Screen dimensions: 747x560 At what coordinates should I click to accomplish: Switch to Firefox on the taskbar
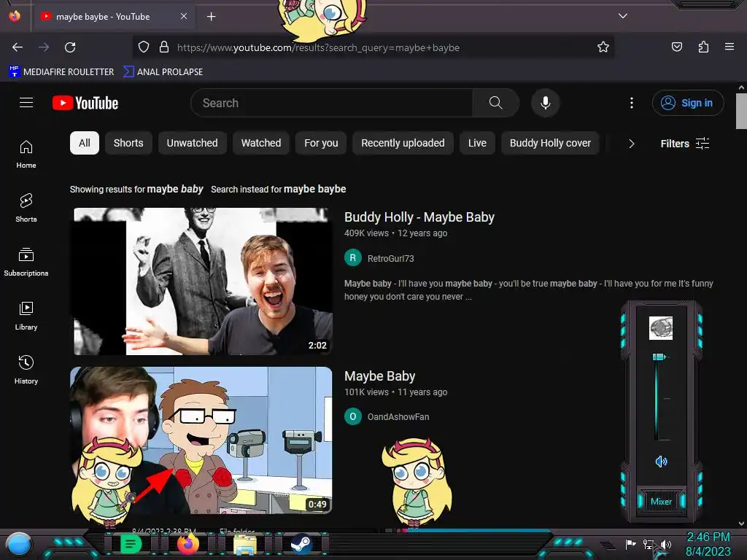point(188,544)
